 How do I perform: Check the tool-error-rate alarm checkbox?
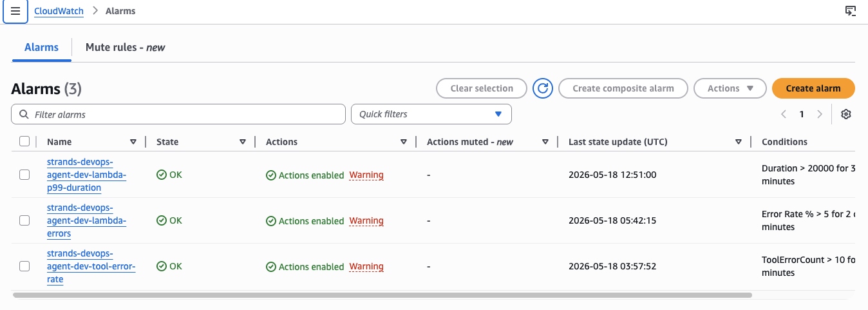click(24, 266)
